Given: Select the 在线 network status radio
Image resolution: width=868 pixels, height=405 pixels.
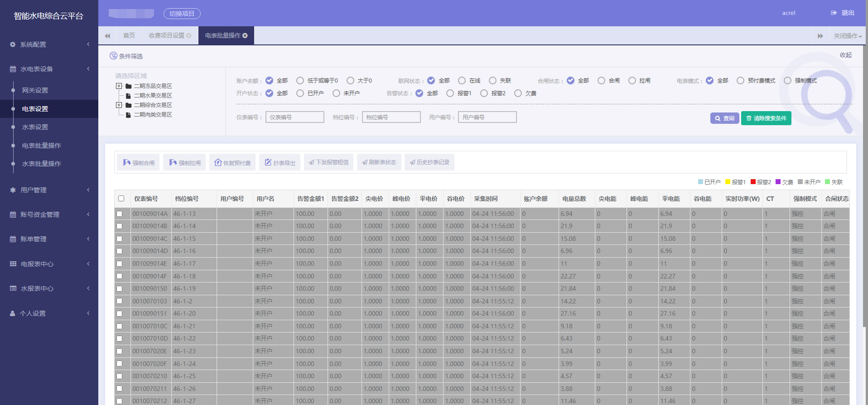Looking at the screenshot, I should tap(462, 80).
